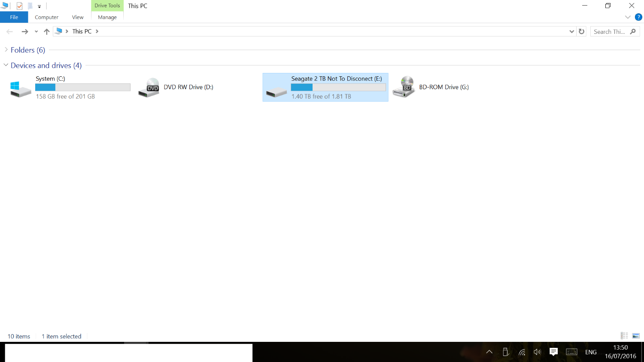
Task: Open the address bar history dropdown
Action: [571, 31]
